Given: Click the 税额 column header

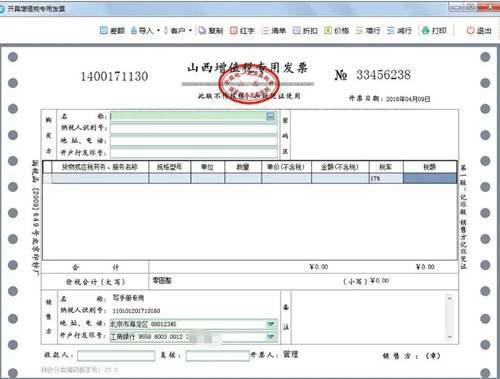Looking at the screenshot, I should [x=430, y=167].
